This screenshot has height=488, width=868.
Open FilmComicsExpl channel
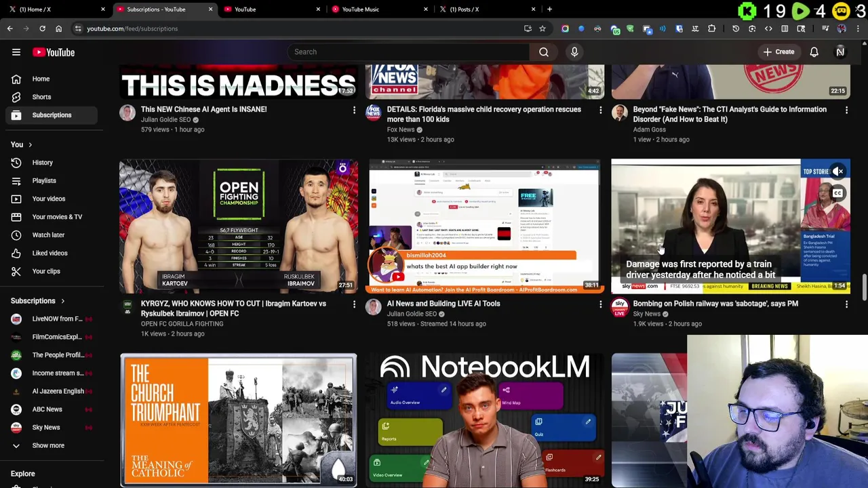pos(52,337)
